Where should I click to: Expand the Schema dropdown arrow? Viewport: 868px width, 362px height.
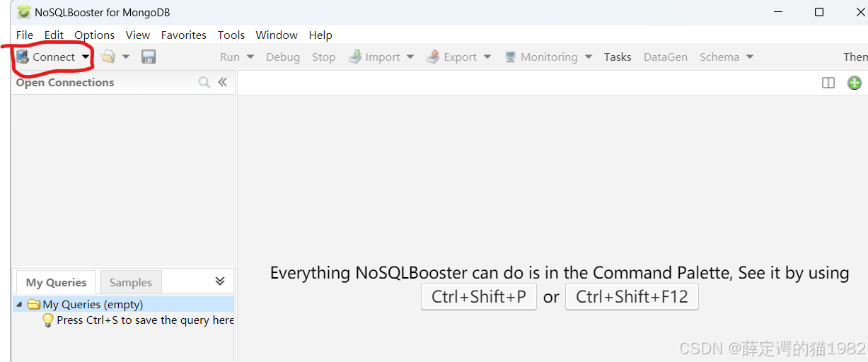pyautogui.click(x=750, y=57)
